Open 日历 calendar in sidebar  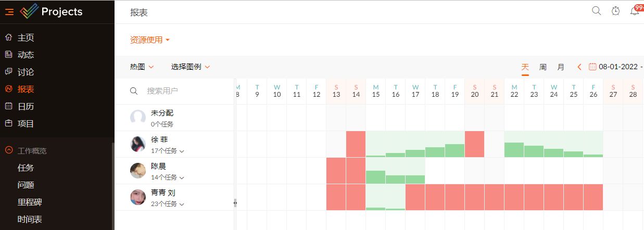pos(26,106)
